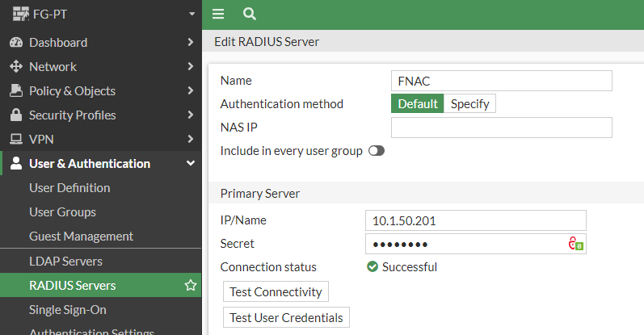
Task: Click the VPN laptop icon
Action: pos(15,139)
